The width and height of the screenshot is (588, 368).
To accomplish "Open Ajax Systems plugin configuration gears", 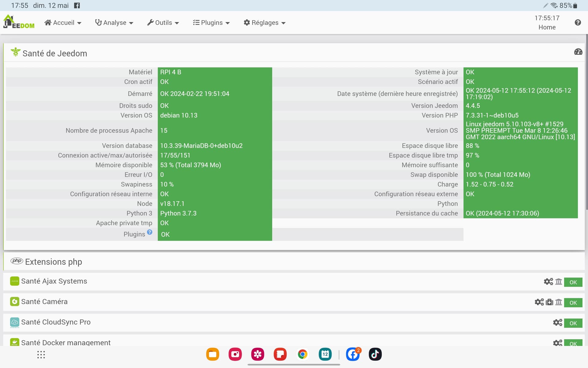I will point(548,282).
